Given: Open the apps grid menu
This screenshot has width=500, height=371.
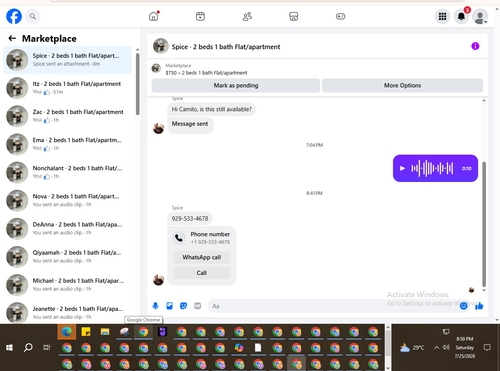Looking at the screenshot, I should 442,16.
